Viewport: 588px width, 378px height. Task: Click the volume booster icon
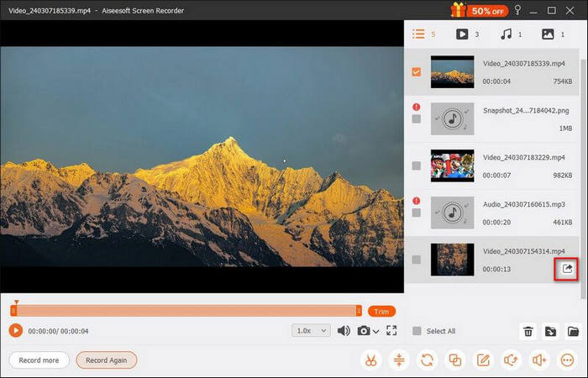click(540, 360)
